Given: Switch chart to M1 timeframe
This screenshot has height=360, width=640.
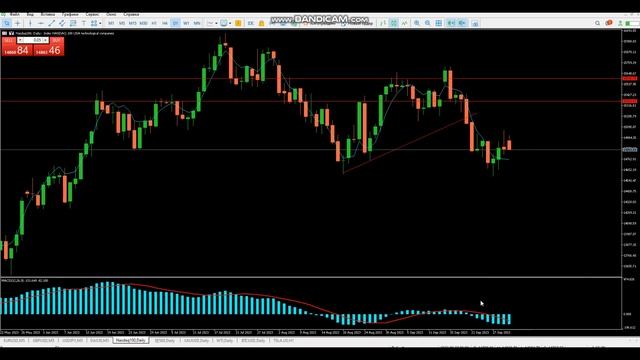Looking at the screenshot, I should pos(111,23).
